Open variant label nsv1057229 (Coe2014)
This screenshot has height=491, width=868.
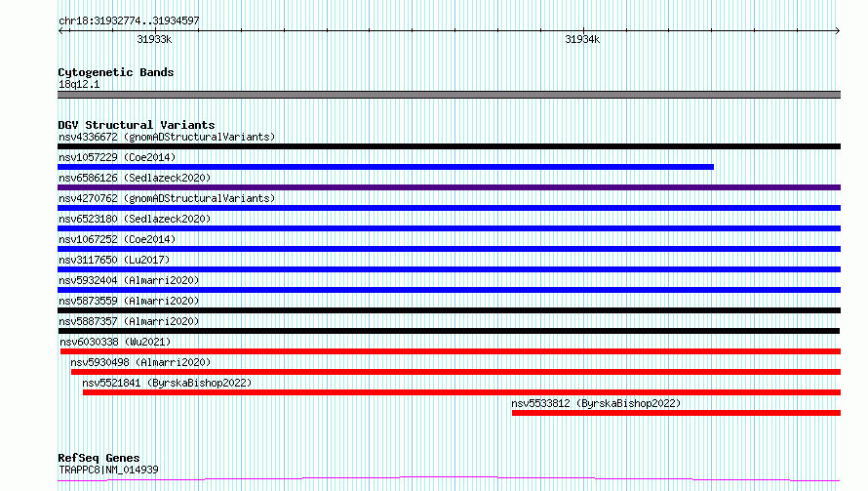pos(117,157)
